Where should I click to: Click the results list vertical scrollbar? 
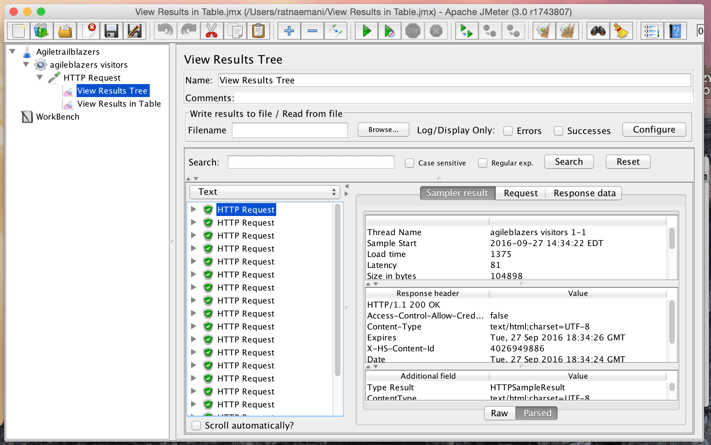(337, 290)
